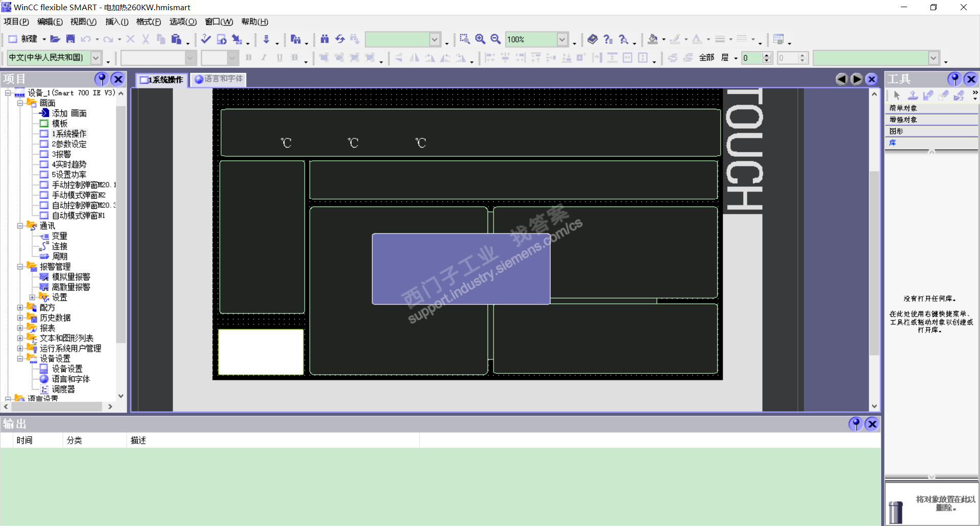This screenshot has height=526, width=980.
Task: Click the consistency check (checkmark) icon
Action: point(206,39)
